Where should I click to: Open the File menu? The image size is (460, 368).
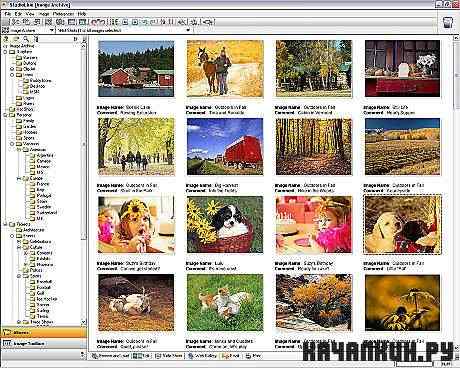7,14
